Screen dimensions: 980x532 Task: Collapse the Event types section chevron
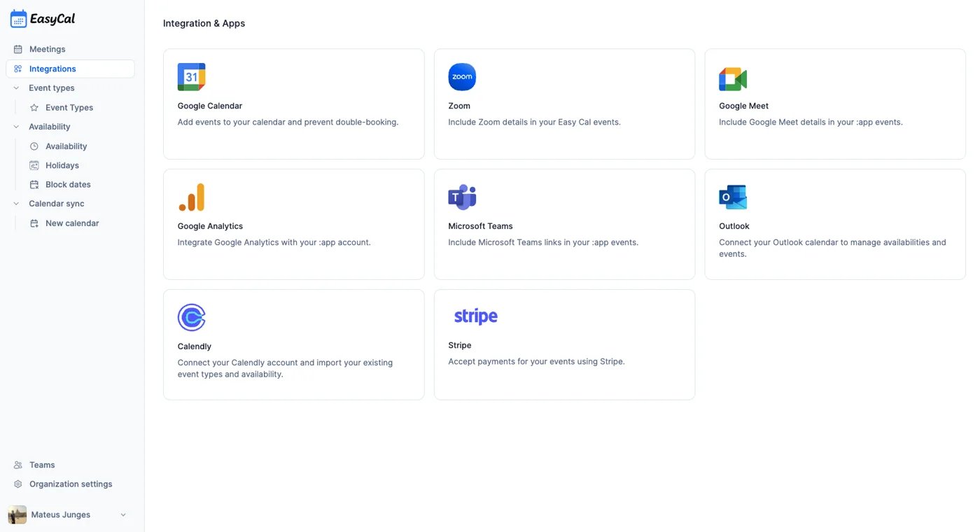click(x=16, y=88)
